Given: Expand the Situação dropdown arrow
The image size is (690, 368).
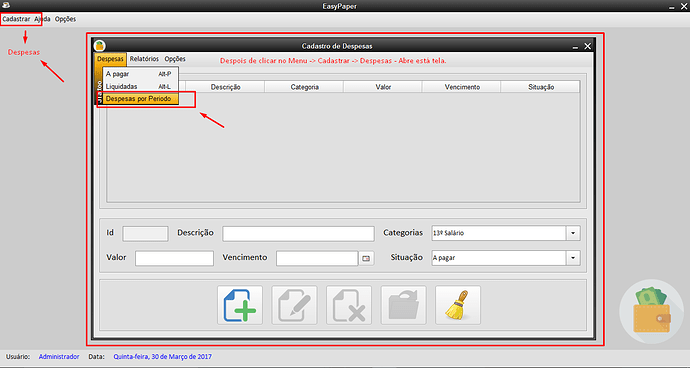Looking at the screenshot, I should pyautogui.click(x=573, y=258).
